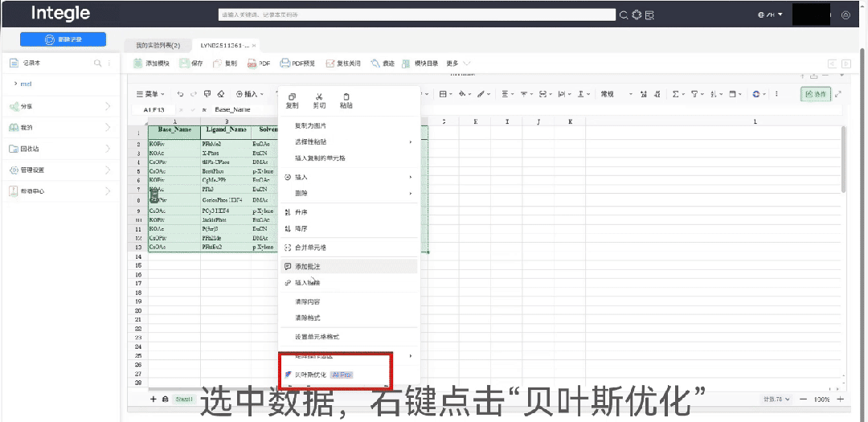Viewport: 868px width, 422px height.
Task: Click the blue new record button
Action: [63, 39]
